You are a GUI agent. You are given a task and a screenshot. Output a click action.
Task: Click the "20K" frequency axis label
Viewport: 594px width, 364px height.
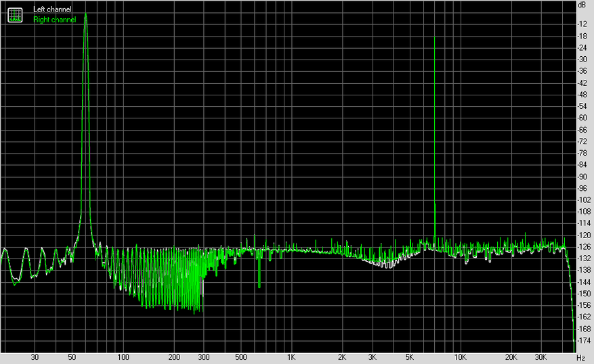click(x=511, y=357)
